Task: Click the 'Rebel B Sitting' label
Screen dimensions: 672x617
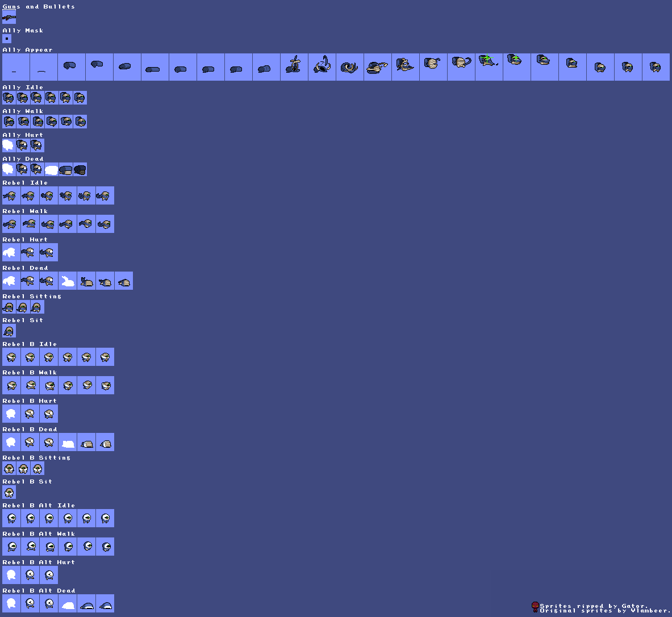Action: [36, 457]
